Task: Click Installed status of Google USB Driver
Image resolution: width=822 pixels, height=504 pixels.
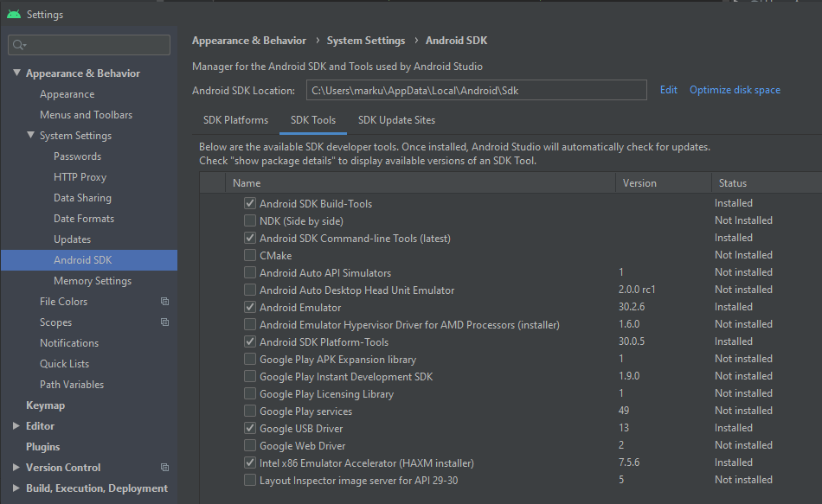Action: coord(734,428)
